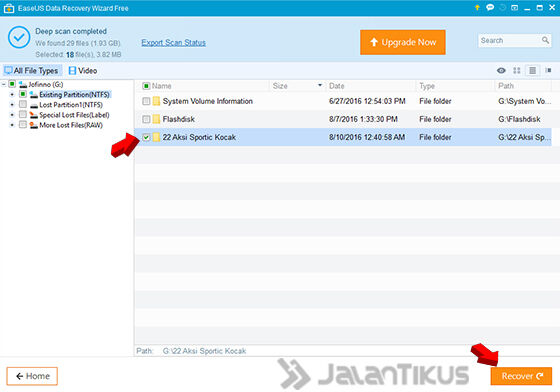Check the Special Lost Files(Label) checkbox
This screenshot has height=392, width=560.
tap(23, 114)
